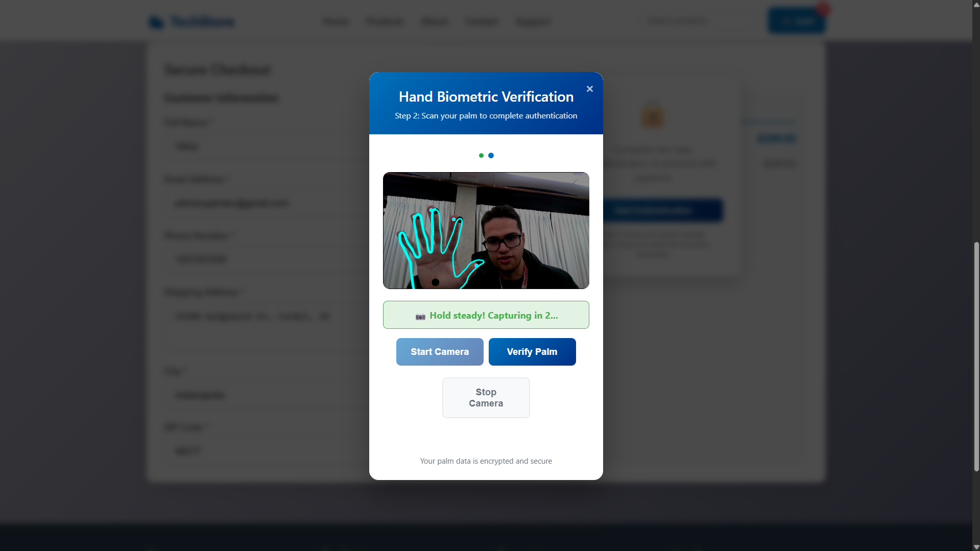Select the blue second step indicator dot
The width and height of the screenshot is (980, 551).
tap(491, 156)
